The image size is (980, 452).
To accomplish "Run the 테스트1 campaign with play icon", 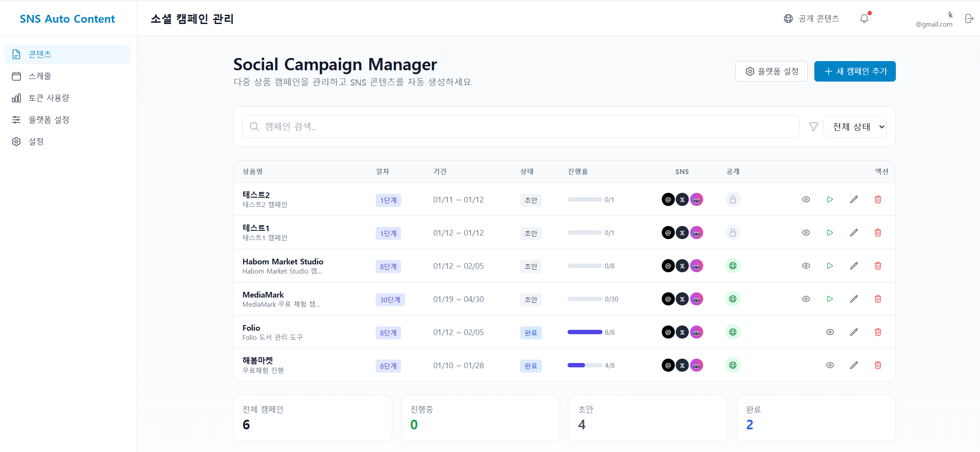I will pos(830,233).
